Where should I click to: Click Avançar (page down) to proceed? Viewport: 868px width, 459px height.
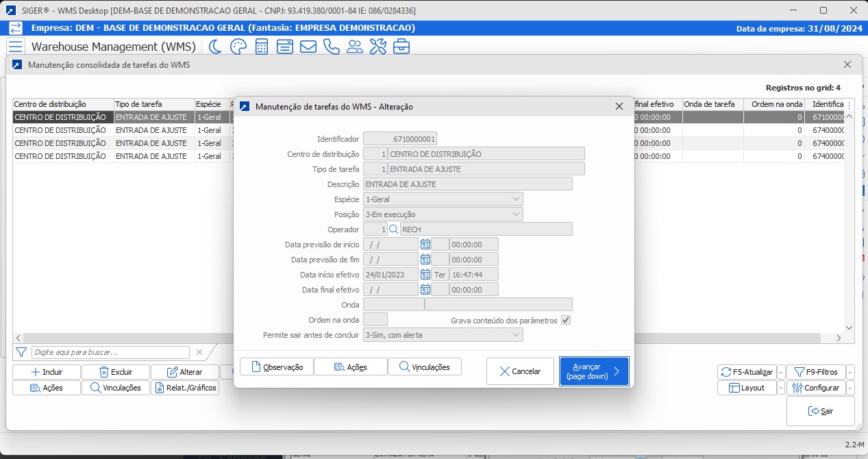(593, 371)
